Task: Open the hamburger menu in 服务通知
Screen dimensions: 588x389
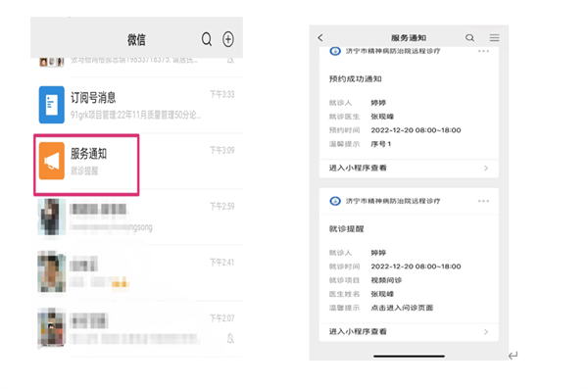Action: point(494,37)
